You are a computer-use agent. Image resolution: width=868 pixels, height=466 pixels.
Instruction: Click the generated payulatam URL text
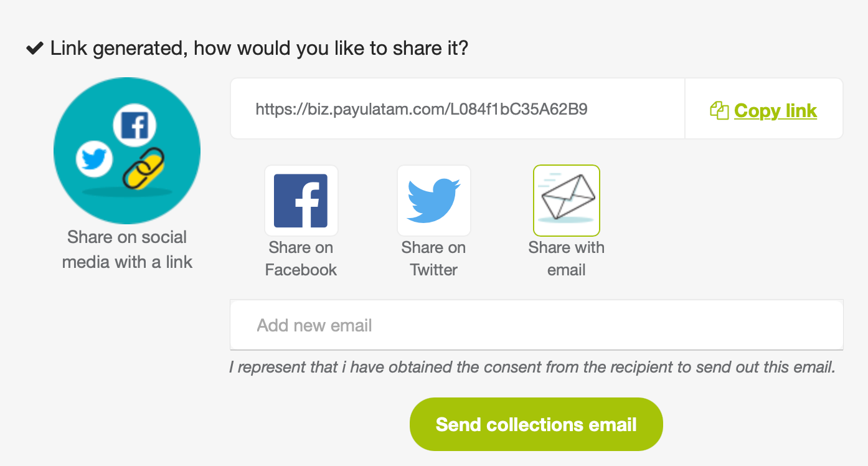tap(422, 110)
